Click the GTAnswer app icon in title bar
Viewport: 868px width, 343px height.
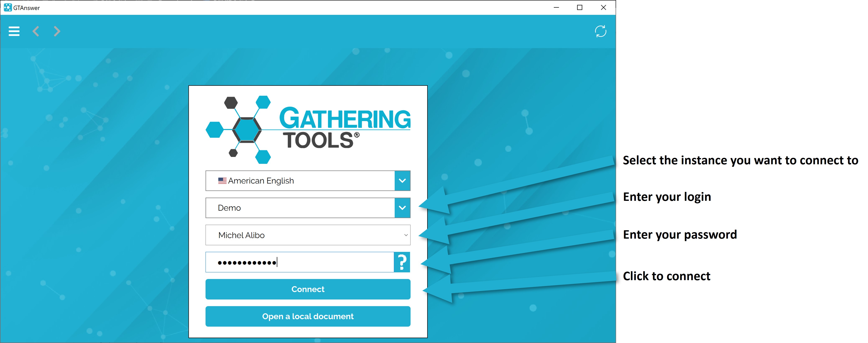point(7,7)
